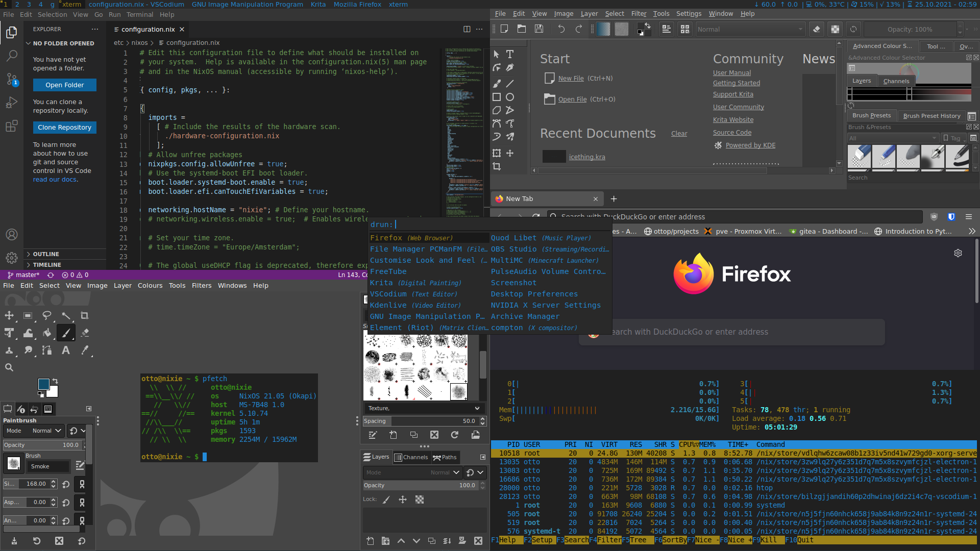Toggle lock alpha channel in GIMP layers
Image resolution: width=980 pixels, height=551 pixels.
(x=420, y=499)
